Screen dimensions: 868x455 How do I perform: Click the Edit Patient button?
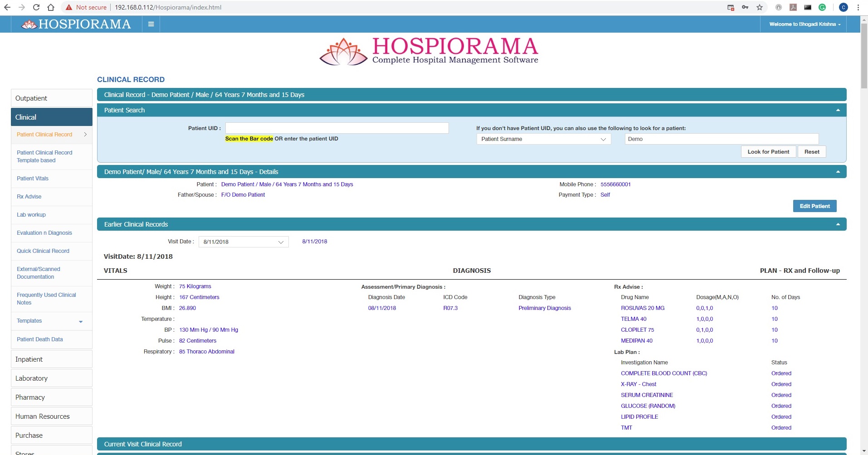point(814,206)
